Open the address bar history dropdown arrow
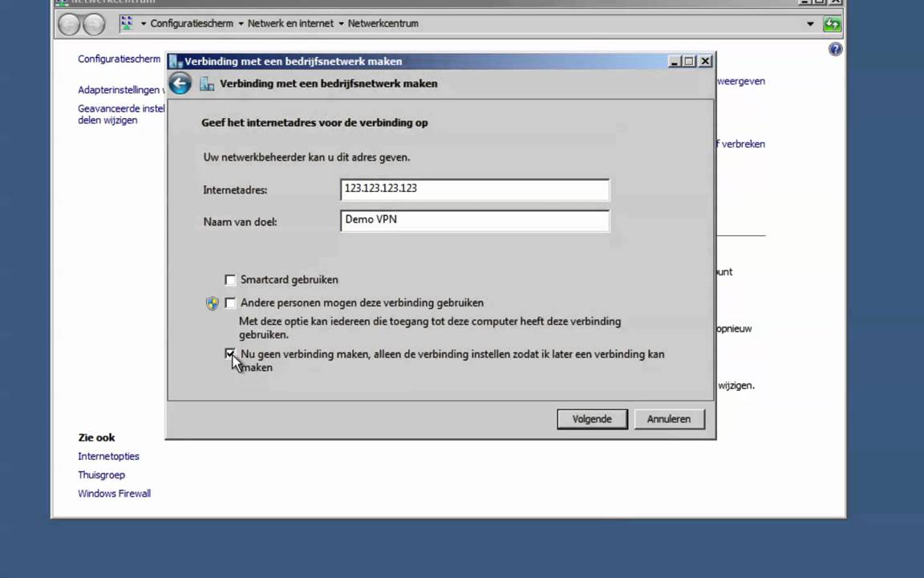Viewport: 924px width, 578px height. click(810, 24)
